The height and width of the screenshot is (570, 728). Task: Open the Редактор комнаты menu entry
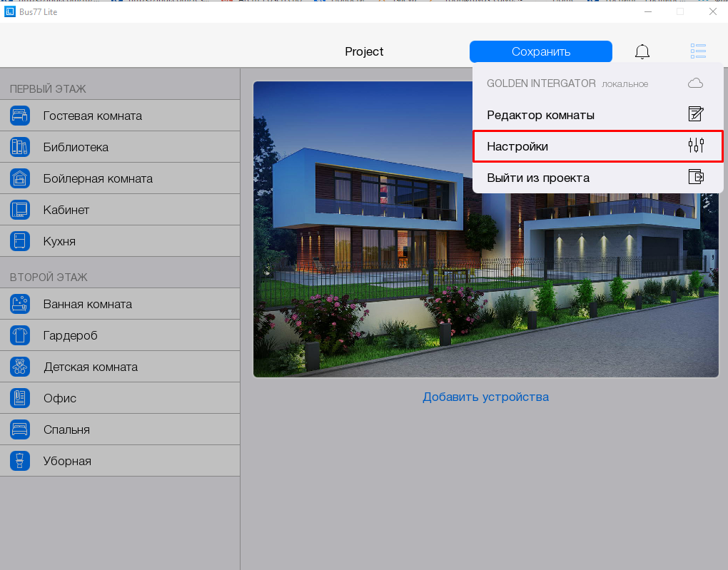coord(540,115)
